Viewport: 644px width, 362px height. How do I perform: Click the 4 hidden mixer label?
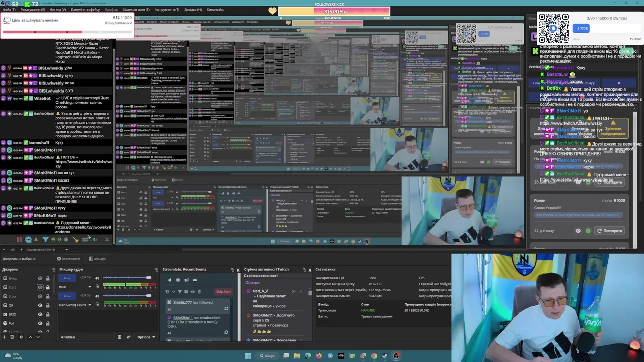68,337
